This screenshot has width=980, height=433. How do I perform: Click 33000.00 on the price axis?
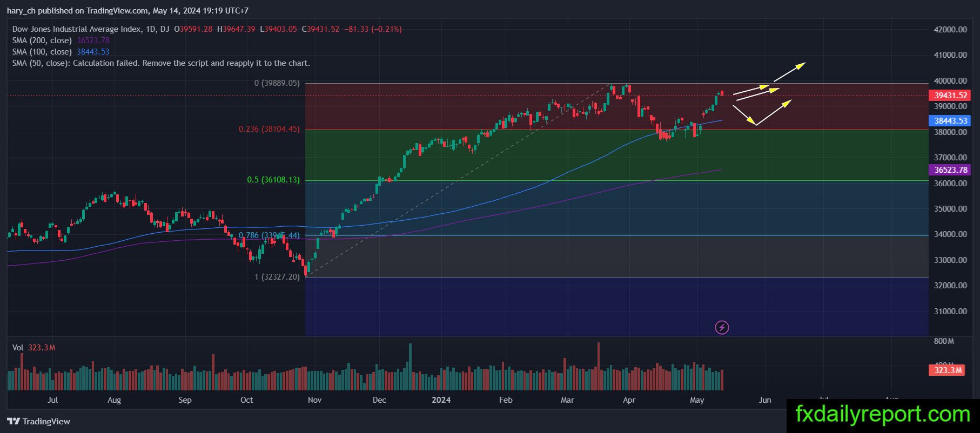(950, 260)
